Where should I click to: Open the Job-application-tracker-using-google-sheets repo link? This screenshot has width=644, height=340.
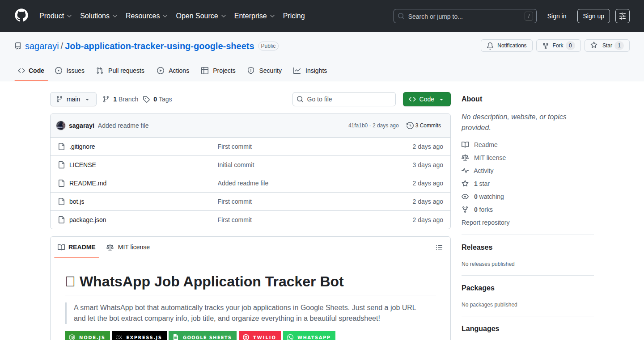[160, 46]
